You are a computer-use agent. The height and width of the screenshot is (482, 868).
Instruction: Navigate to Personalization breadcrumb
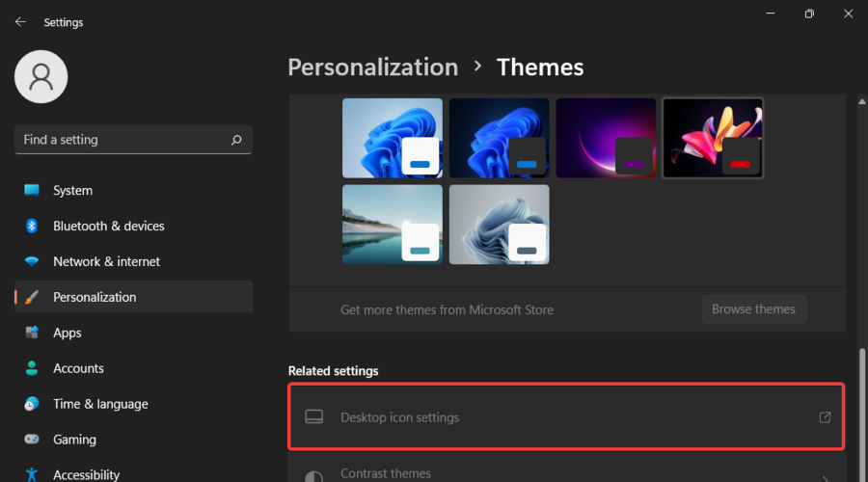pos(373,67)
